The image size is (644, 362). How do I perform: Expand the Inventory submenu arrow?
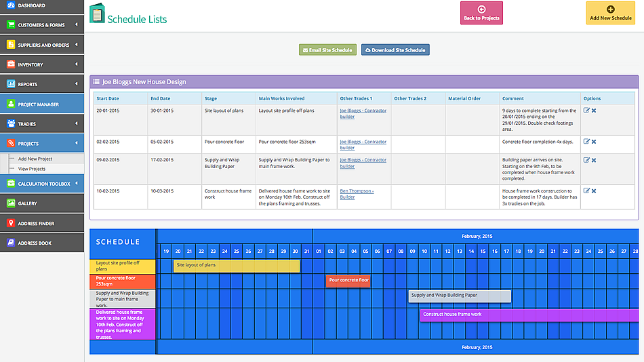77,64
